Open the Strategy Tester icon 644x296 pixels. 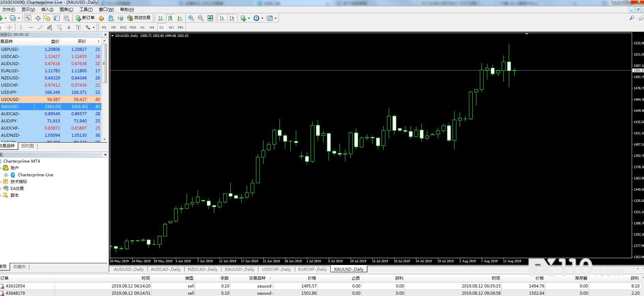point(67,18)
